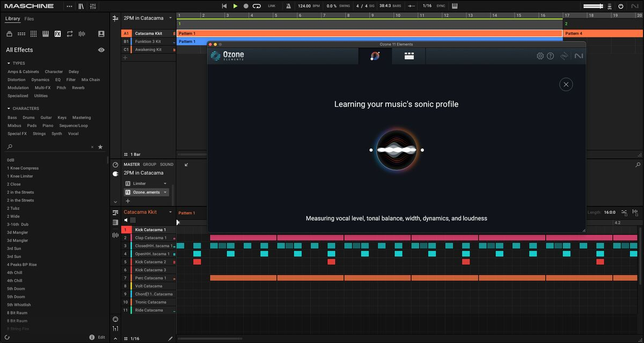Toggle the browser library icon in header
Viewport: 644px width, 343px height.
[x=81, y=6]
